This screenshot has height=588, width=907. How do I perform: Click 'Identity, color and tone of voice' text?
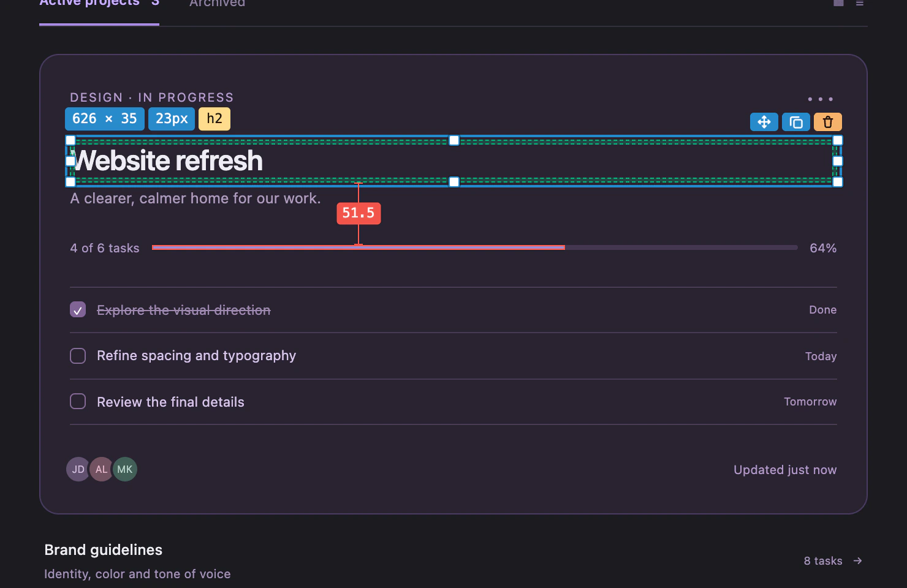tap(137, 574)
